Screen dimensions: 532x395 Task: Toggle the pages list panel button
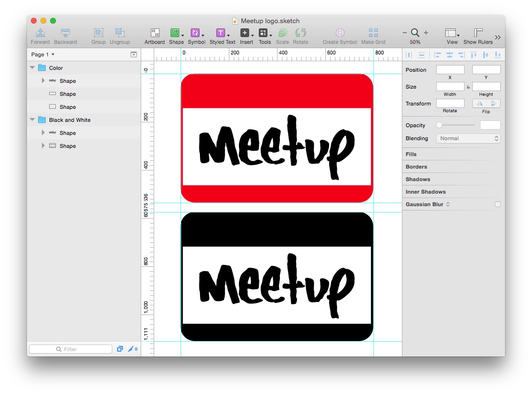coord(133,54)
